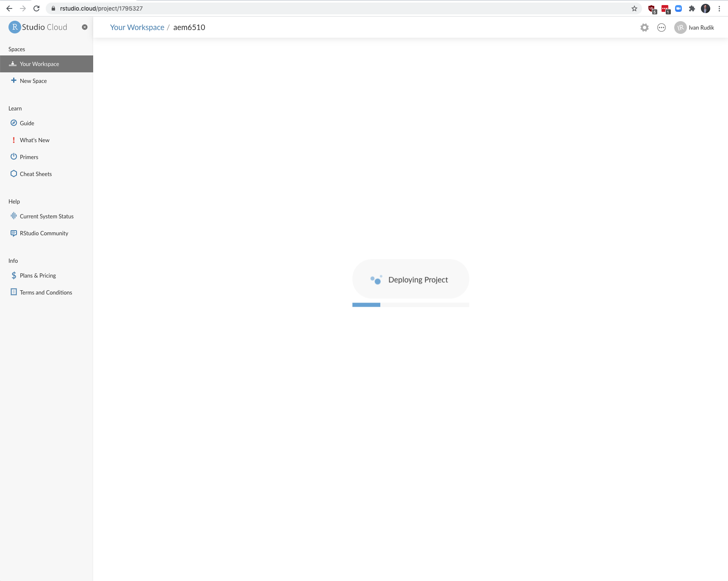
Task: Click the RStudio Cloud logo
Action: [x=38, y=27]
